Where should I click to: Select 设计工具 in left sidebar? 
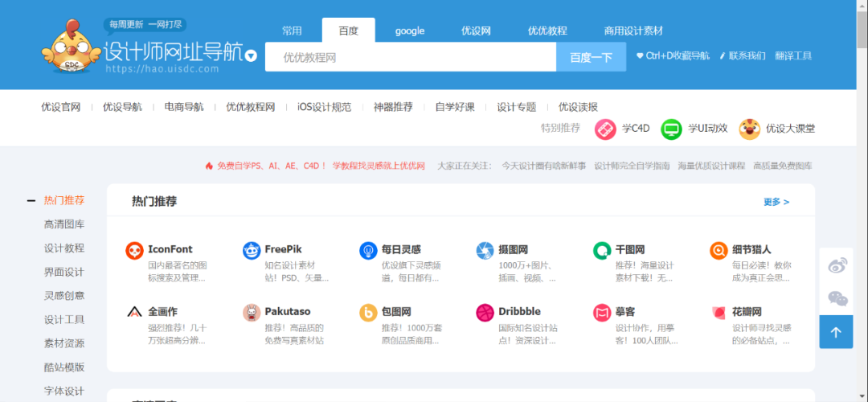coord(64,319)
